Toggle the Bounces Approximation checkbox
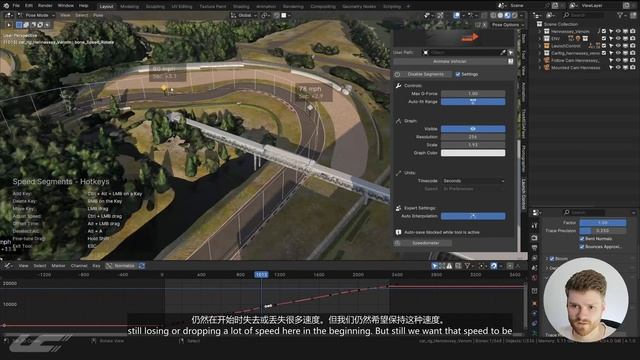The image size is (640, 360). tap(582, 247)
